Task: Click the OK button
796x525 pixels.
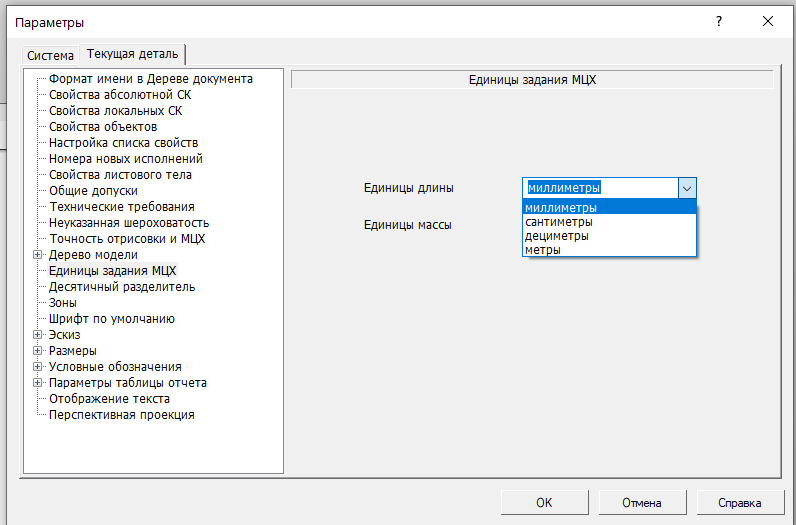Action: pos(544,503)
